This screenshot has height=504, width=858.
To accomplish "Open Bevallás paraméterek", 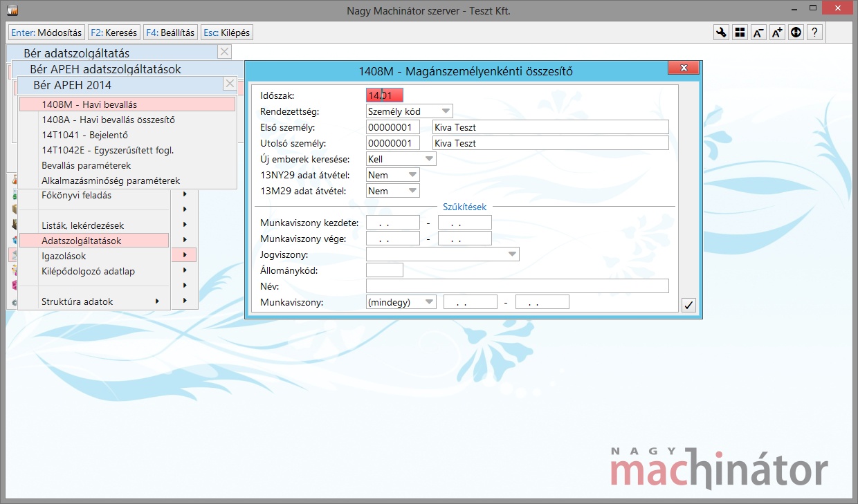I will click(127, 165).
